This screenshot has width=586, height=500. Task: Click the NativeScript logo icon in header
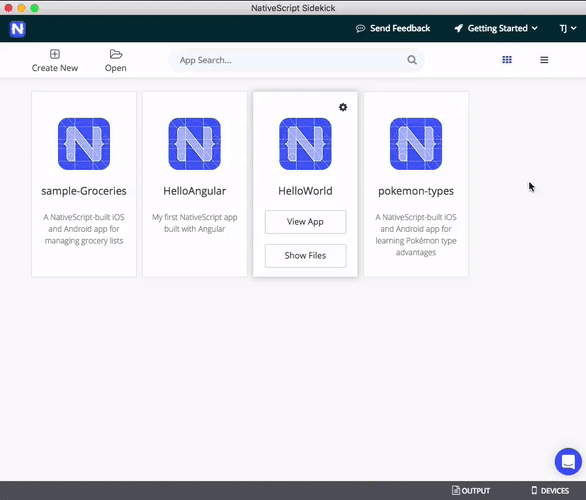pos(18,29)
